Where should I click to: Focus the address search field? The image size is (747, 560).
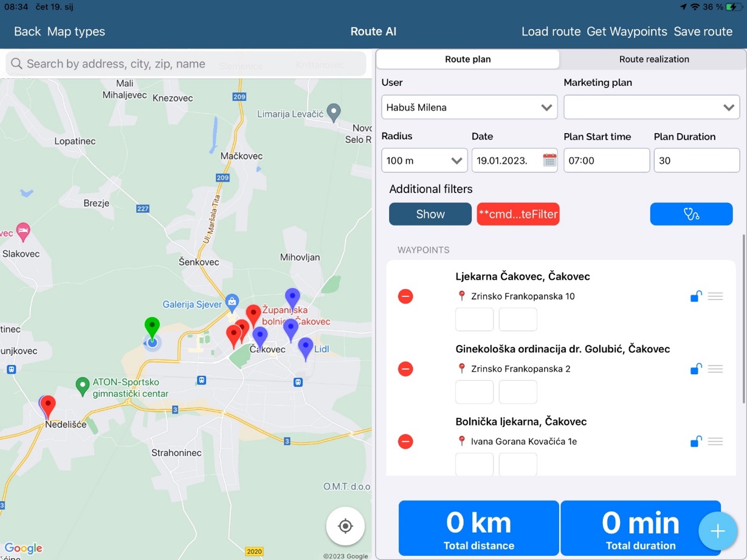[x=185, y=64]
